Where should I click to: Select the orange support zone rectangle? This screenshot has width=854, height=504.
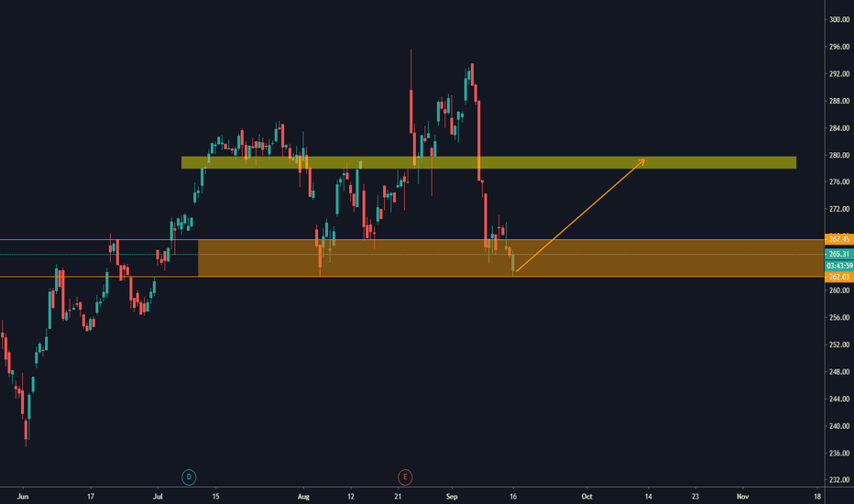511,258
